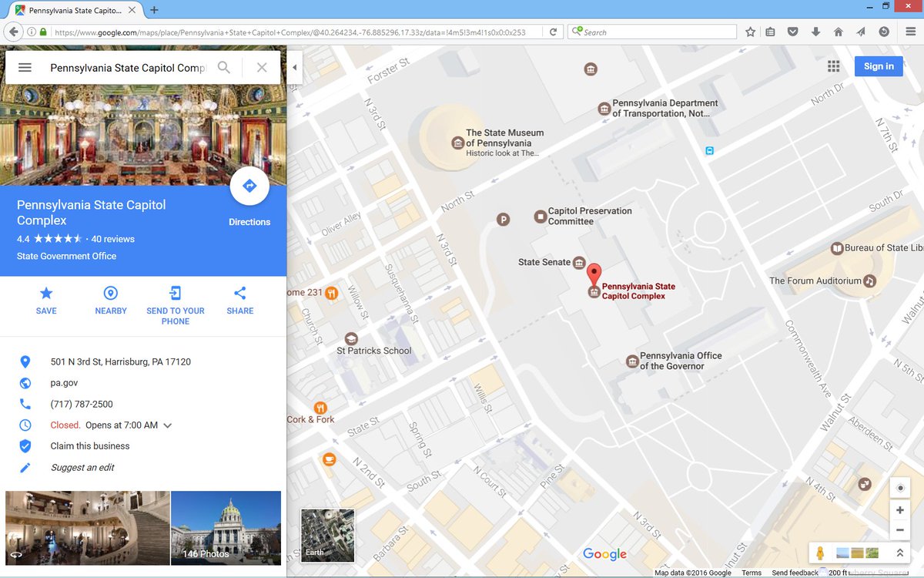Bookmark this page with star

coord(751,32)
